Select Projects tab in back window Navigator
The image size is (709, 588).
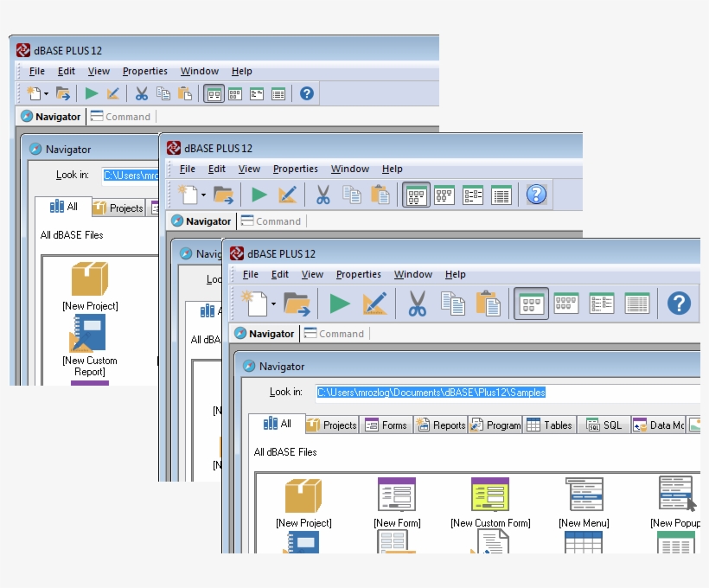(x=118, y=208)
